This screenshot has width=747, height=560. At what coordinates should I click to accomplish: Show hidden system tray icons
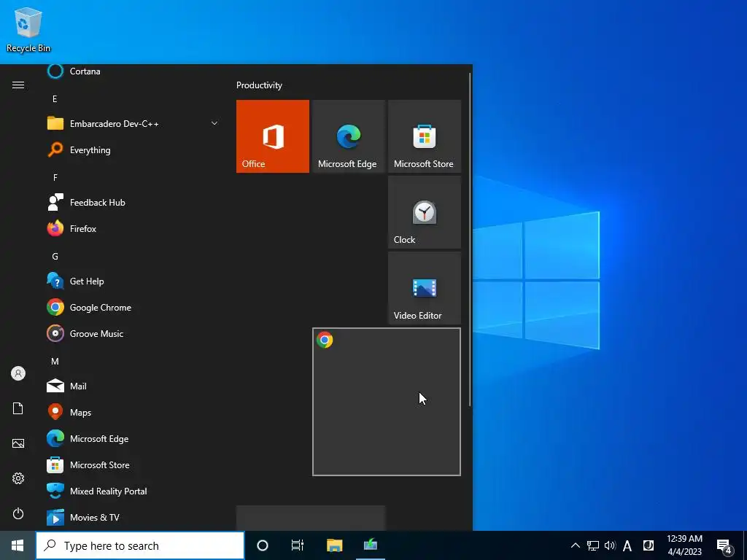coord(576,545)
